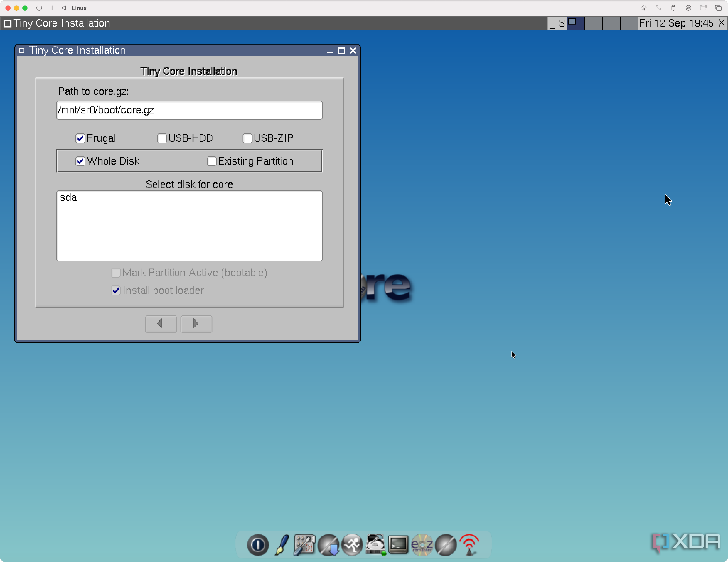Toggle the Install boot loader checkbox
The image size is (728, 562).
pyautogui.click(x=116, y=290)
